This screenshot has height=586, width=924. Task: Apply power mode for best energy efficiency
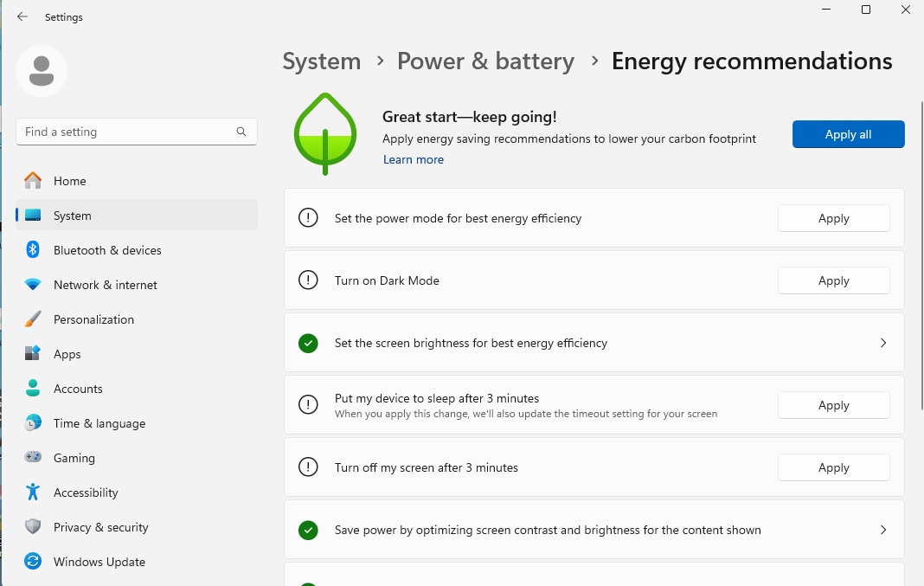[833, 218]
